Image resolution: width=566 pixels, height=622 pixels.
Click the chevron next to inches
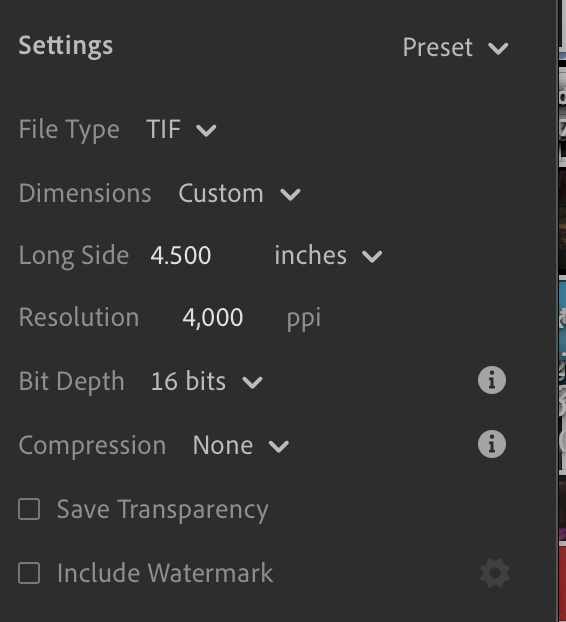(x=372, y=256)
